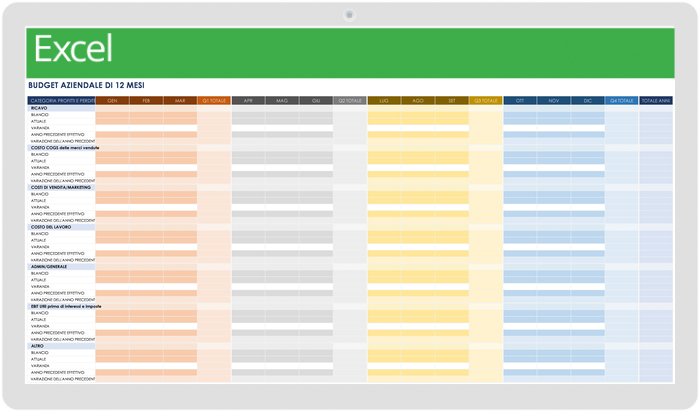Image resolution: width=700 pixels, height=412 pixels.
Task: Select ATTUALE label under COSTO DEL LAVORO
Action: (x=38, y=241)
